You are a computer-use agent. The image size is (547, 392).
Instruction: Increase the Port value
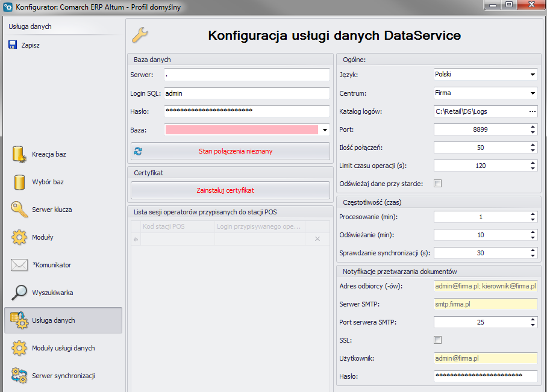533,127
